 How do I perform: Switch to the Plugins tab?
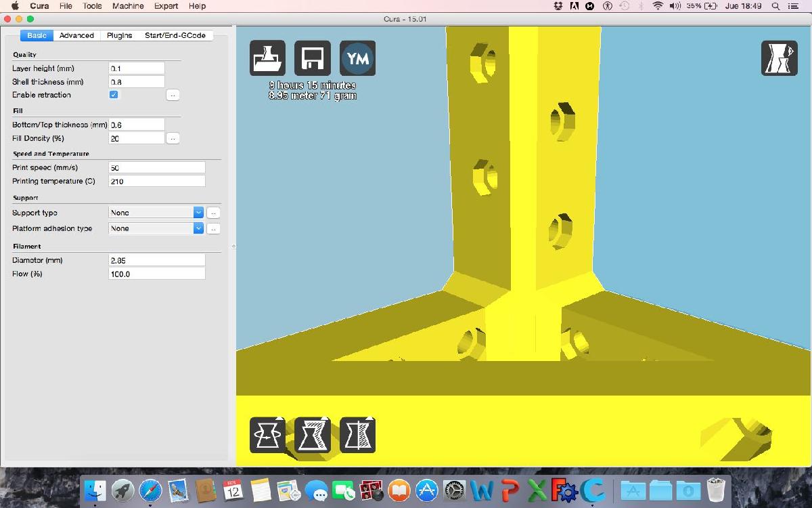[x=119, y=35]
